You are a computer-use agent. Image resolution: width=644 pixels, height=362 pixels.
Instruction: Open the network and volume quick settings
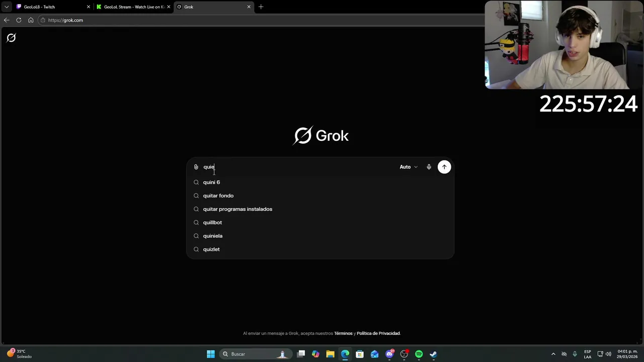coord(604,354)
